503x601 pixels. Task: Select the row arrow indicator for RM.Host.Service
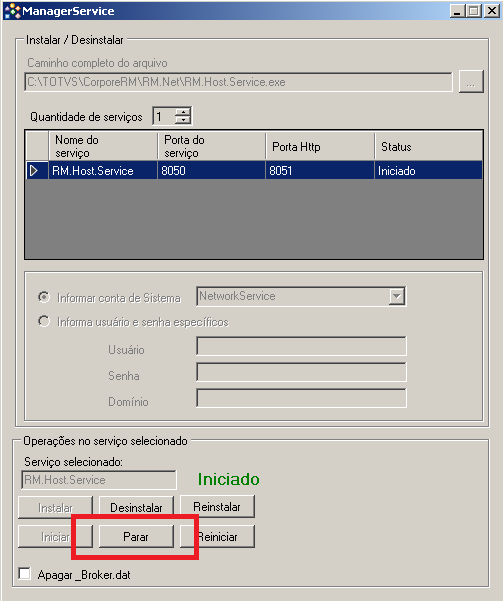37,170
